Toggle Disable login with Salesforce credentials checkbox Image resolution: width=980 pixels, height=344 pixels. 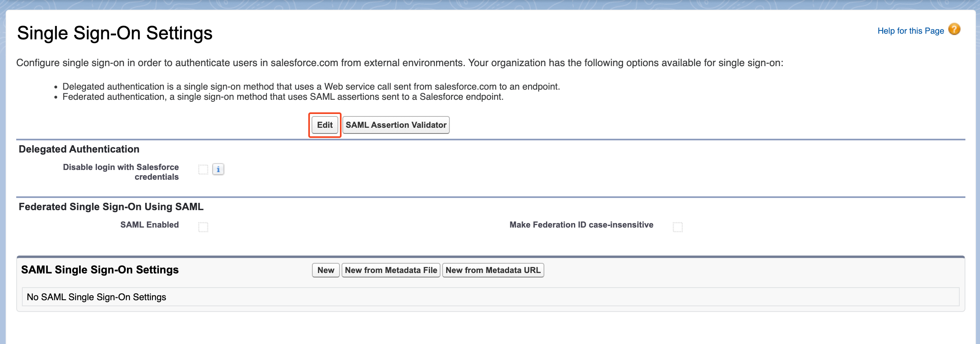point(203,169)
